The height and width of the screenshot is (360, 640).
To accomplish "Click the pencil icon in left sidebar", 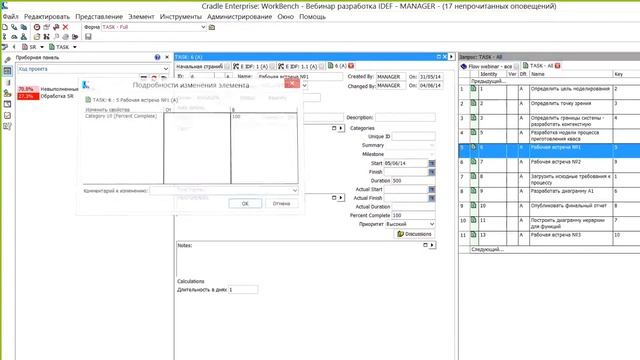I will coord(7,60).
